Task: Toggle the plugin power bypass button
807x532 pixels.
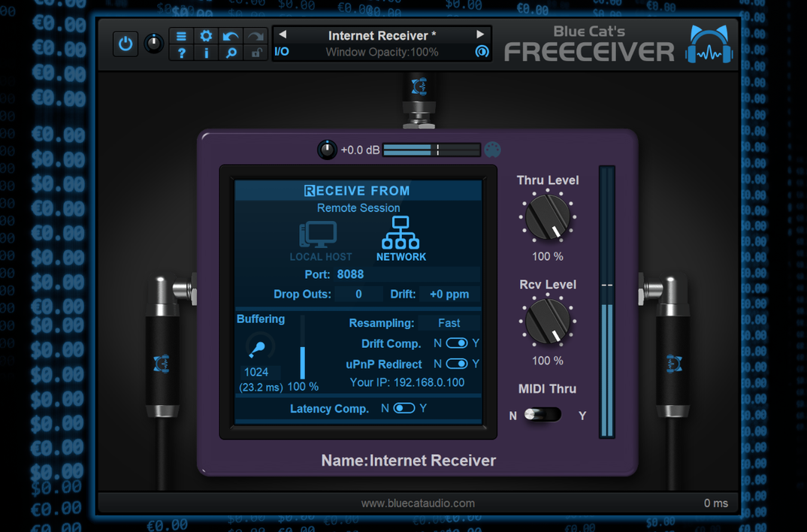Action: coord(125,44)
